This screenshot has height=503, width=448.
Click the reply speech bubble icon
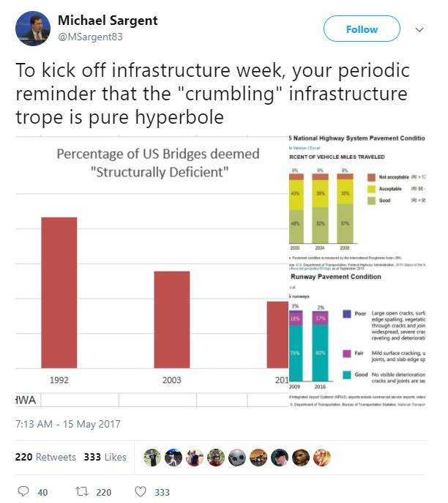[x=22, y=491]
